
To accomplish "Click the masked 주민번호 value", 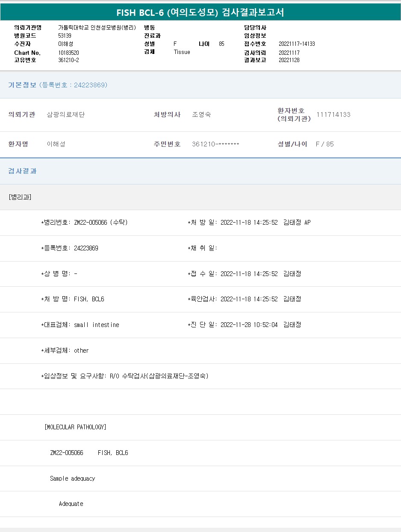I will point(215,144).
